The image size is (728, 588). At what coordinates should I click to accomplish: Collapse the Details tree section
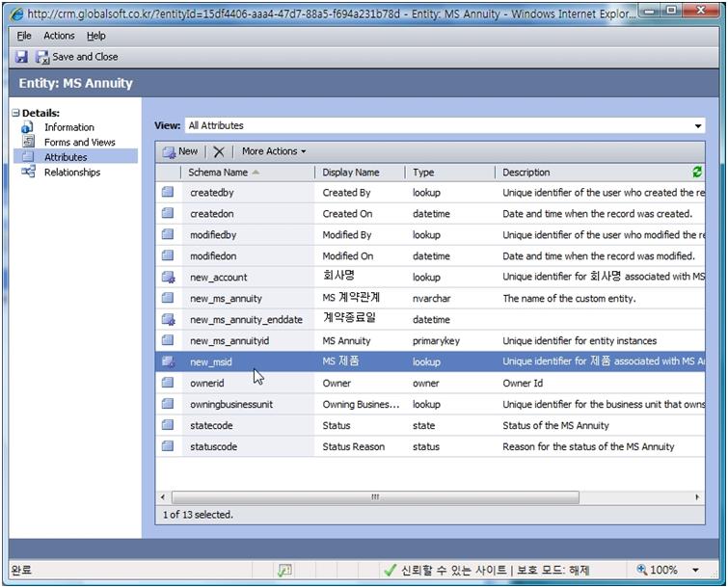pos(15,113)
